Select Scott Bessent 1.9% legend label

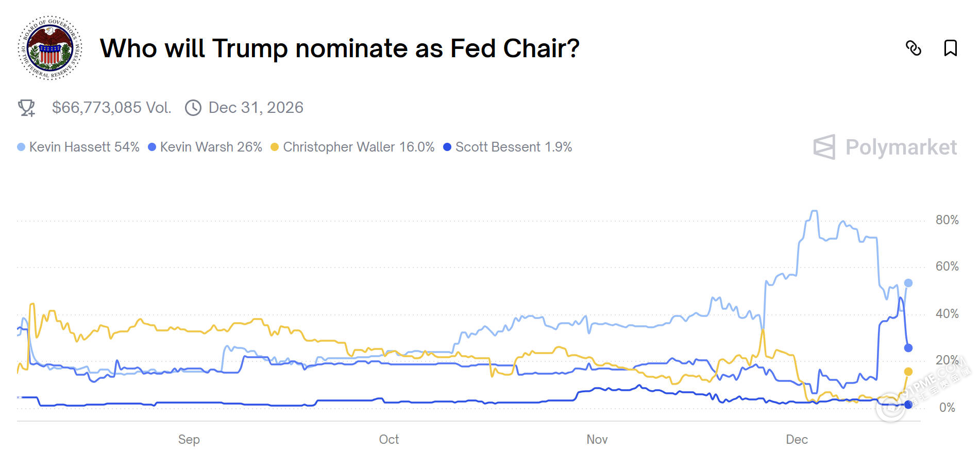[514, 147]
